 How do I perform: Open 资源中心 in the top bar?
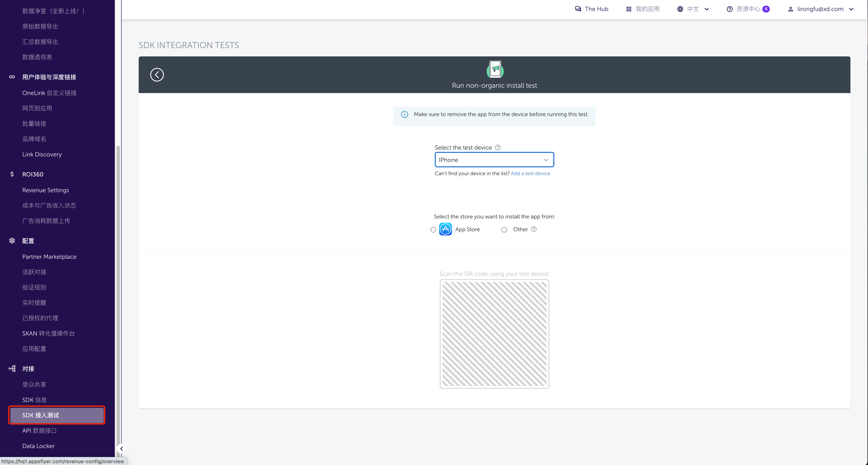coord(748,9)
